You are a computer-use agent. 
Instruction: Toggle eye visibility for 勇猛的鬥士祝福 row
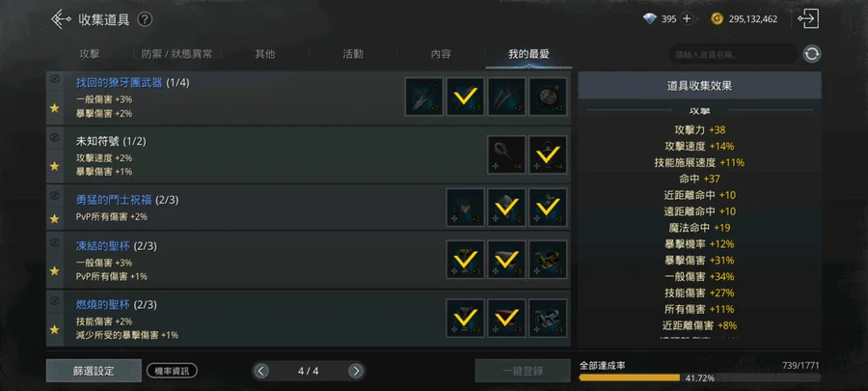[x=54, y=195]
